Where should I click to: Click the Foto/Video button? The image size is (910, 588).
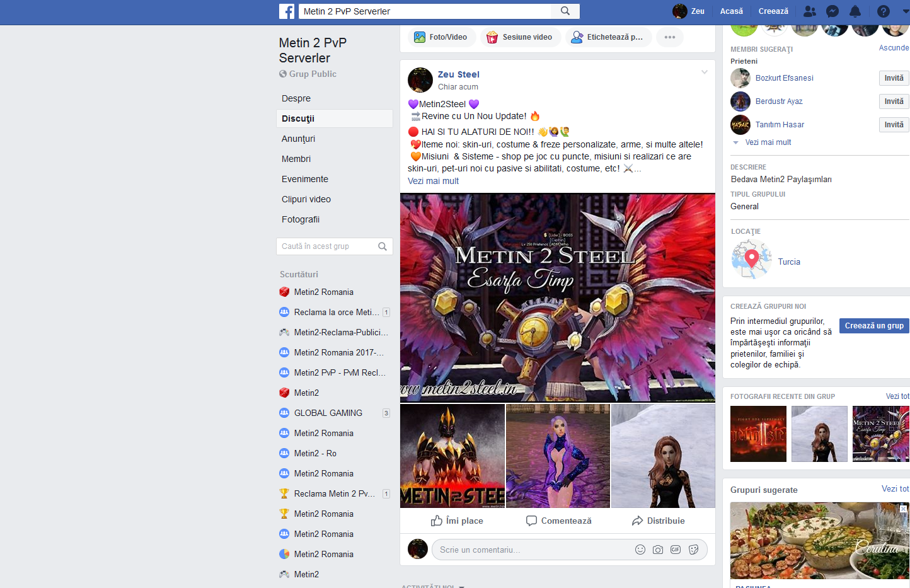pyautogui.click(x=441, y=37)
